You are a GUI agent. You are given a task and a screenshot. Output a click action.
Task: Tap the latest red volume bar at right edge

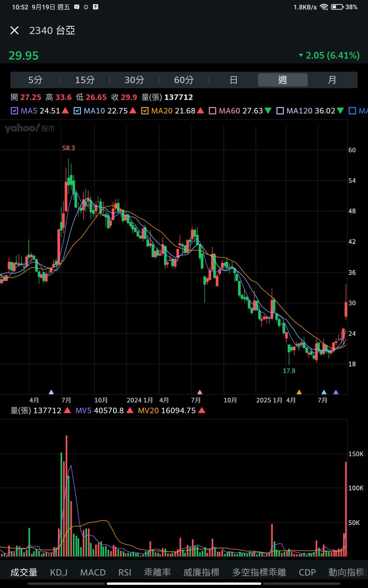(x=346, y=509)
